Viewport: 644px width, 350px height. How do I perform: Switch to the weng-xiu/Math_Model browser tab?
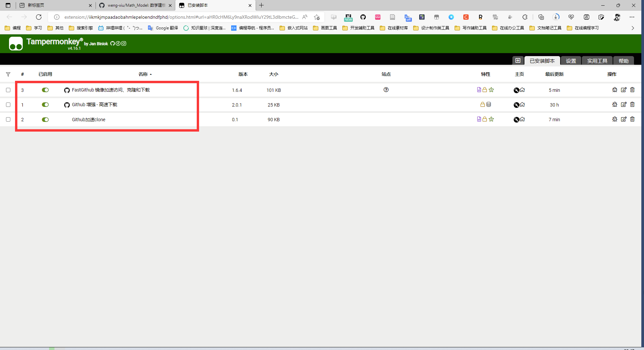pos(136,5)
